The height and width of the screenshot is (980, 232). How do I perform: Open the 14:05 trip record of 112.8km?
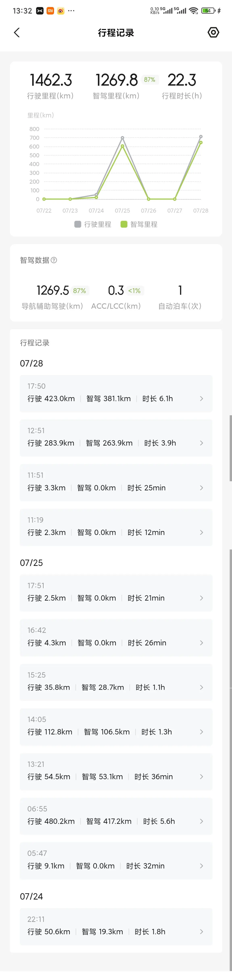(x=116, y=727)
